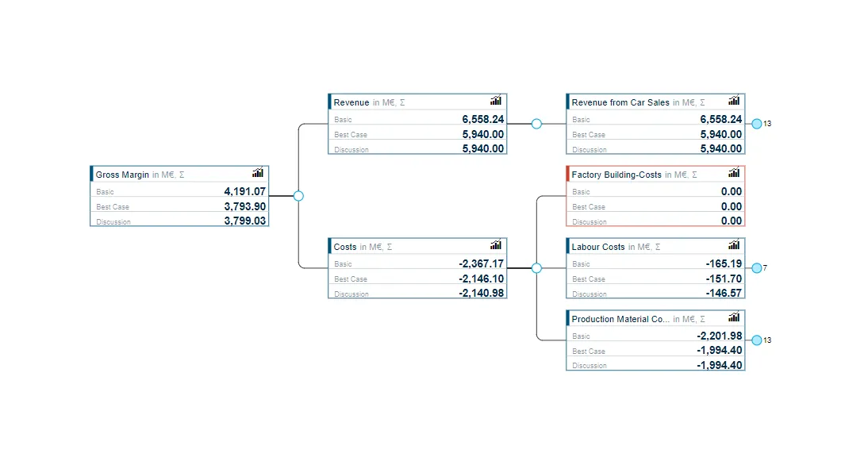
Task: Open chart icon on Gross Margin node
Action: [x=258, y=173]
